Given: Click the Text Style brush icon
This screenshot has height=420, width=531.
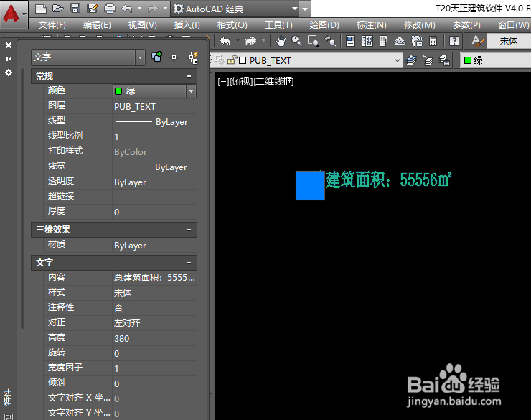Looking at the screenshot, I should point(477,42).
